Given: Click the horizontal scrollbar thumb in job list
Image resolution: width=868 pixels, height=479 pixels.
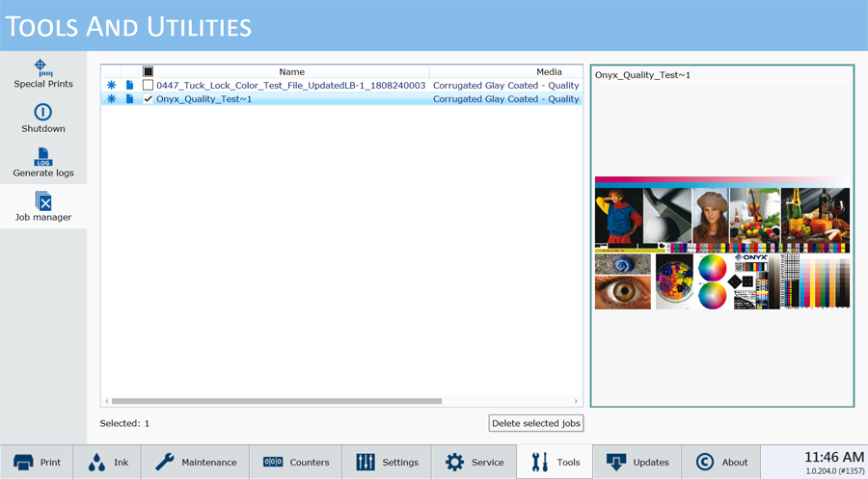Looking at the screenshot, I should point(276,401).
